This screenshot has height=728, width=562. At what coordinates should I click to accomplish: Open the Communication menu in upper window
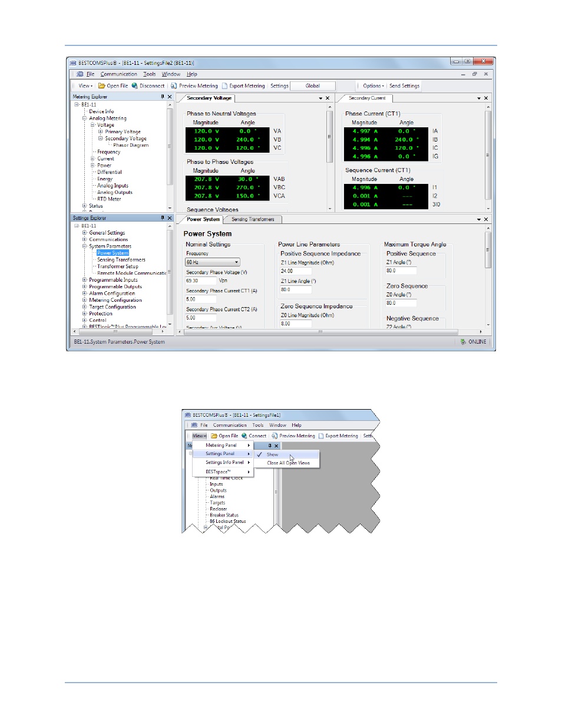tap(118, 74)
